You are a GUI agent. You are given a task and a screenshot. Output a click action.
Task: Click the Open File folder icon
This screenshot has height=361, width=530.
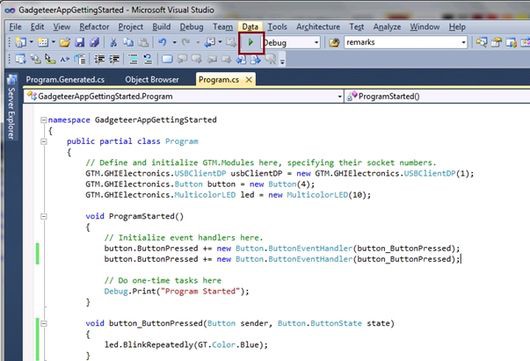pos(65,42)
